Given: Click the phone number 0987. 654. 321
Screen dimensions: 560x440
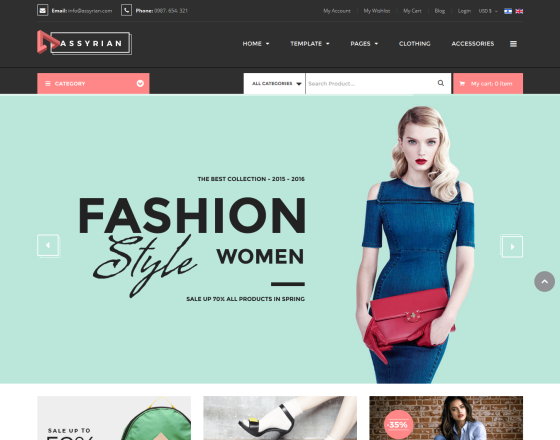Looking at the screenshot, I should pos(171,11).
